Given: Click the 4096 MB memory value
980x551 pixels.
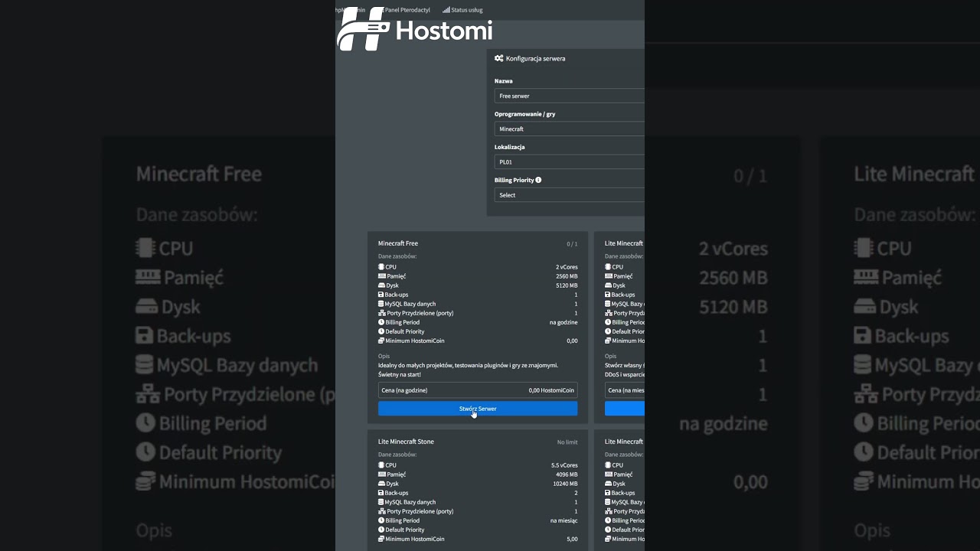Looking at the screenshot, I should pos(567,474).
